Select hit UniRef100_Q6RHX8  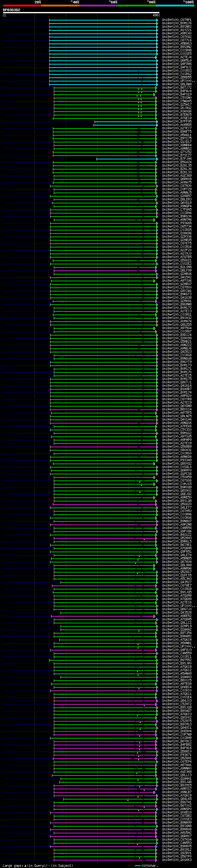(176, 179)
